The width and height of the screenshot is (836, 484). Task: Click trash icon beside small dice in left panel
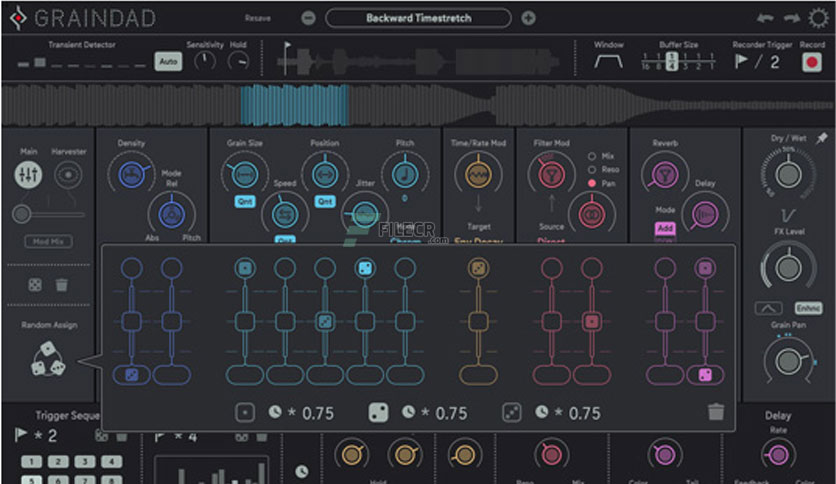click(x=62, y=285)
